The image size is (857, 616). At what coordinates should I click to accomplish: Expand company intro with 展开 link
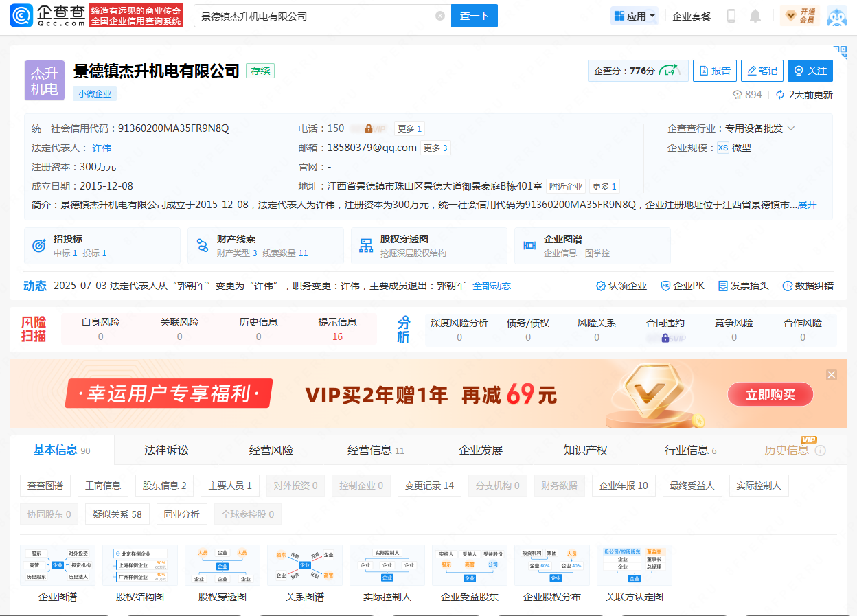point(807,205)
